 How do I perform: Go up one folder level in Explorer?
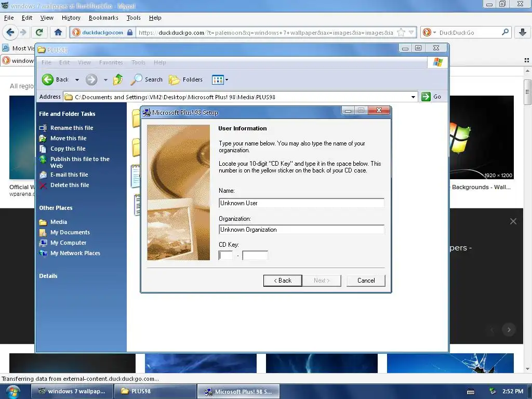(118, 79)
